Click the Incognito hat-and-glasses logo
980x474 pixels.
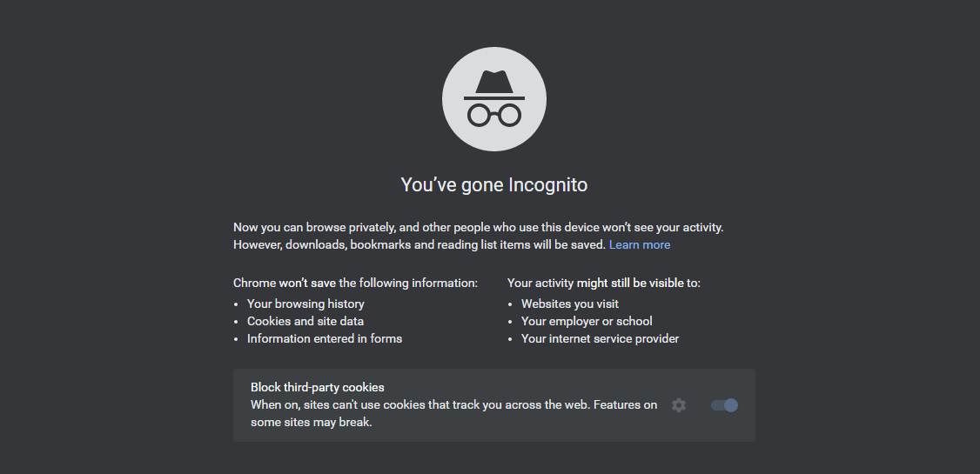[493, 98]
